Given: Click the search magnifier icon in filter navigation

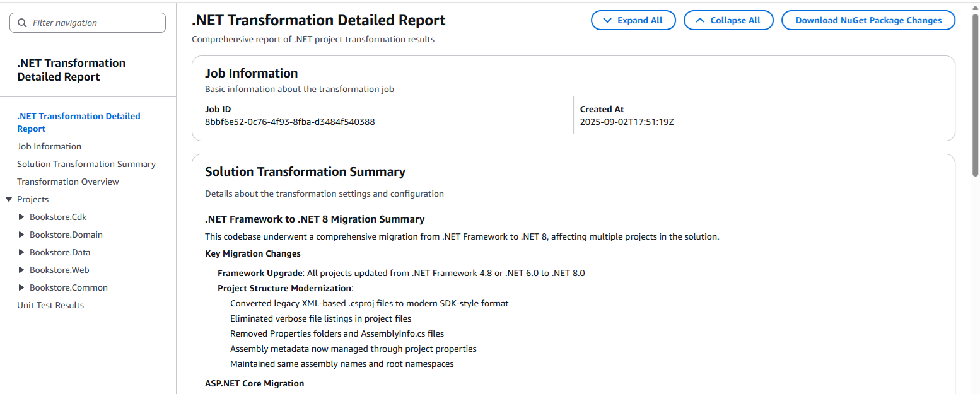Looking at the screenshot, I should 21,23.
